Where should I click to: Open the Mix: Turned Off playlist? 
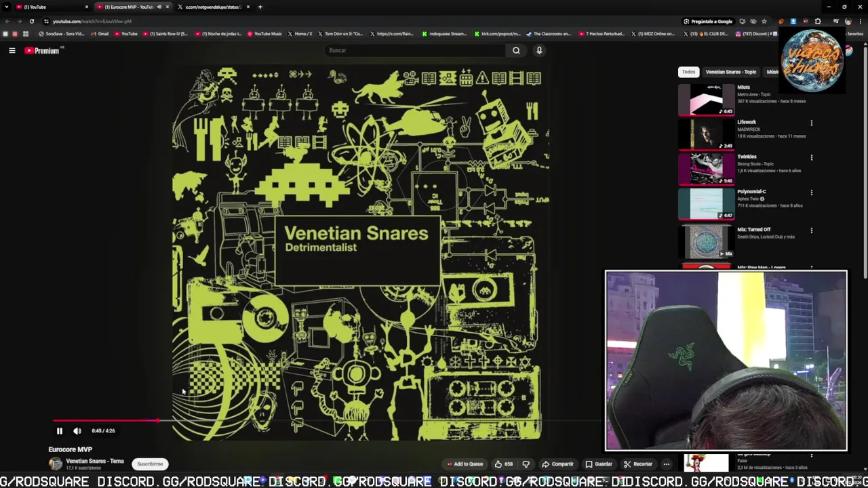[x=706, y=241]
